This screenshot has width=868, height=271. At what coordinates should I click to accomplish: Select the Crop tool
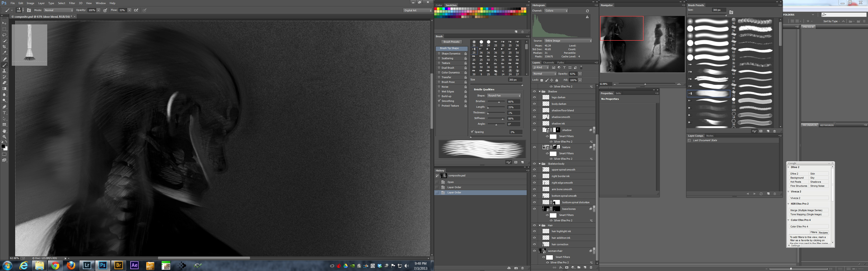click(4, 47)
